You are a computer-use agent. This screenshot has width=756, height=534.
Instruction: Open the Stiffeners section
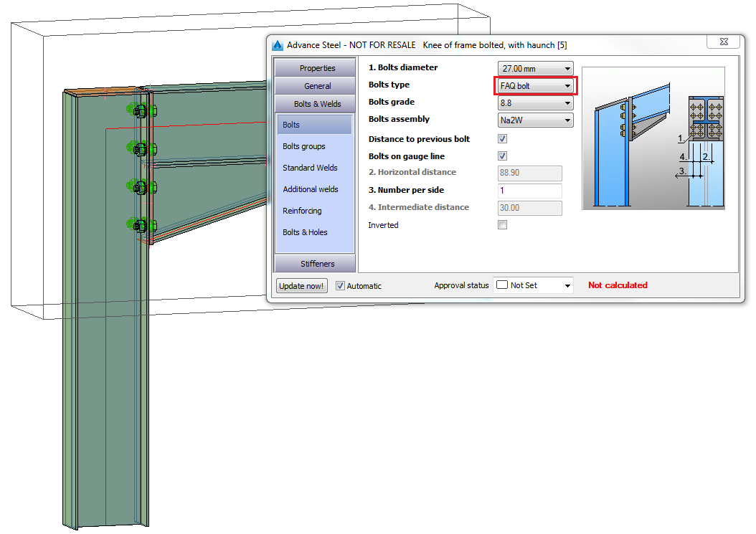point(316,264)
